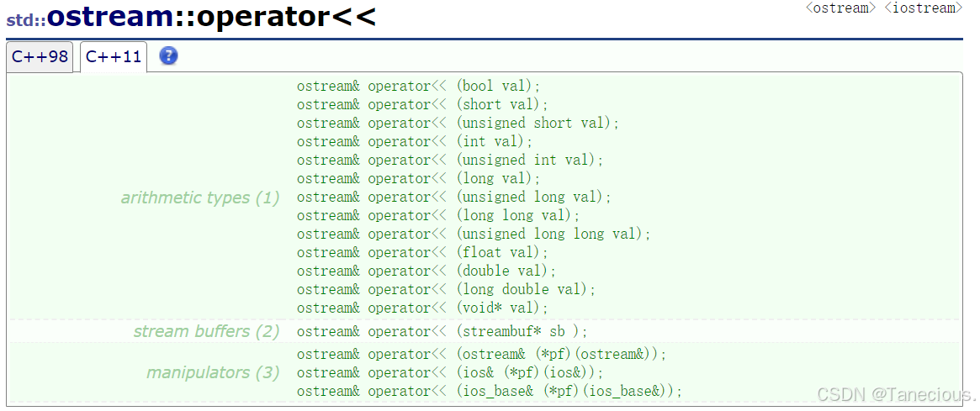Select the operator<< (streambuf* sb) line
The height and width of the screenshot is (411, 980).
[442, 332]
